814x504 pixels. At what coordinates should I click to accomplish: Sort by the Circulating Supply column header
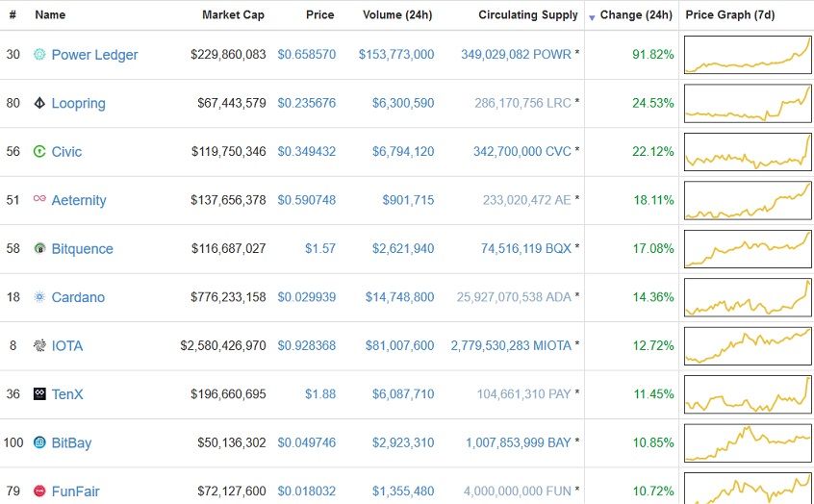point(528,15)
